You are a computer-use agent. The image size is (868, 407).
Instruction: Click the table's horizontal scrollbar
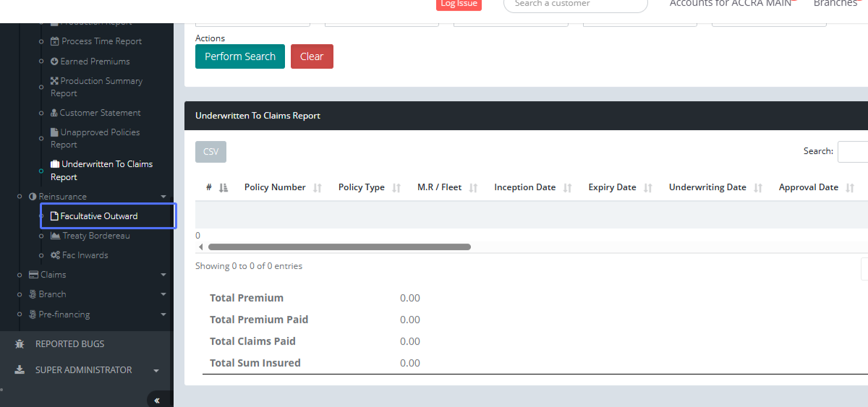[339, 247]
